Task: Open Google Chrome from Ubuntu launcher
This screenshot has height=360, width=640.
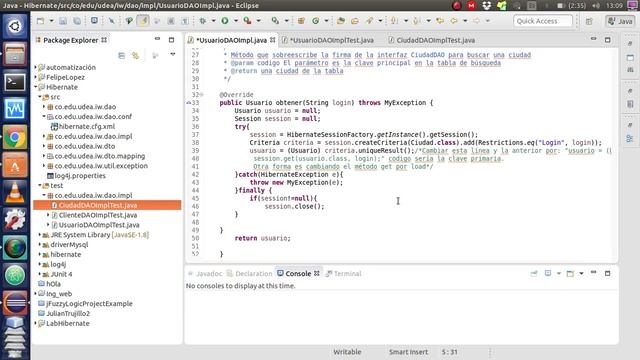Action: point(15,138)
